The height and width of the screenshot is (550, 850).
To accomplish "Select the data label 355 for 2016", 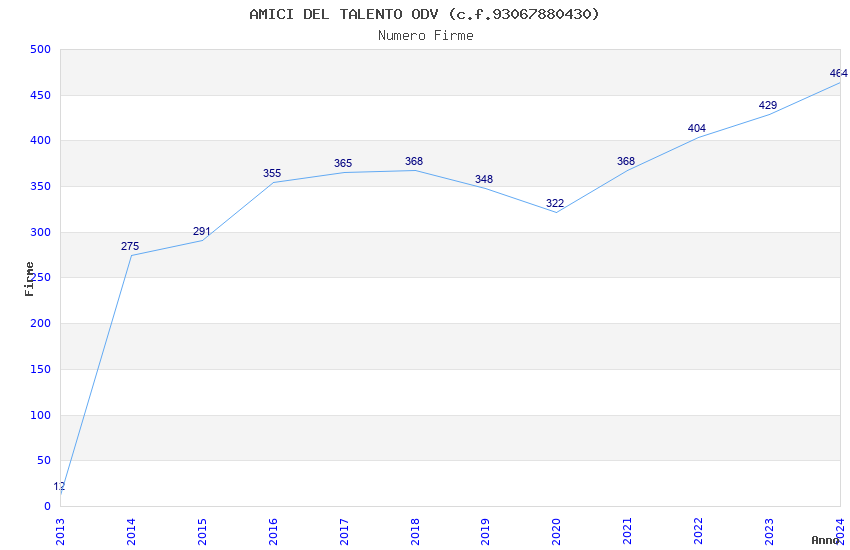I will [x=272, y=173].
